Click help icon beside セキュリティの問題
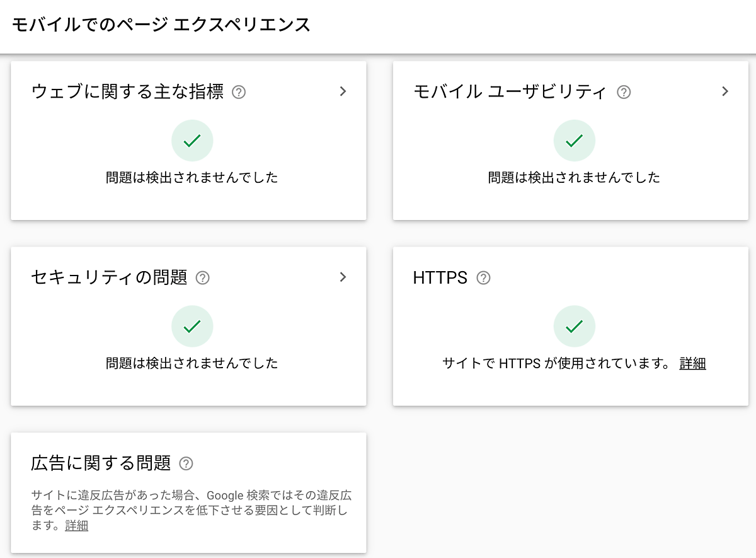Viewport: 756px width, 558px height. pos(202,277)
